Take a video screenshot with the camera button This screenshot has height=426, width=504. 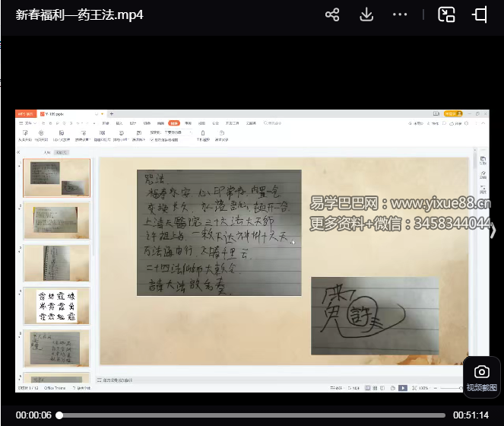tap(481, 372)
